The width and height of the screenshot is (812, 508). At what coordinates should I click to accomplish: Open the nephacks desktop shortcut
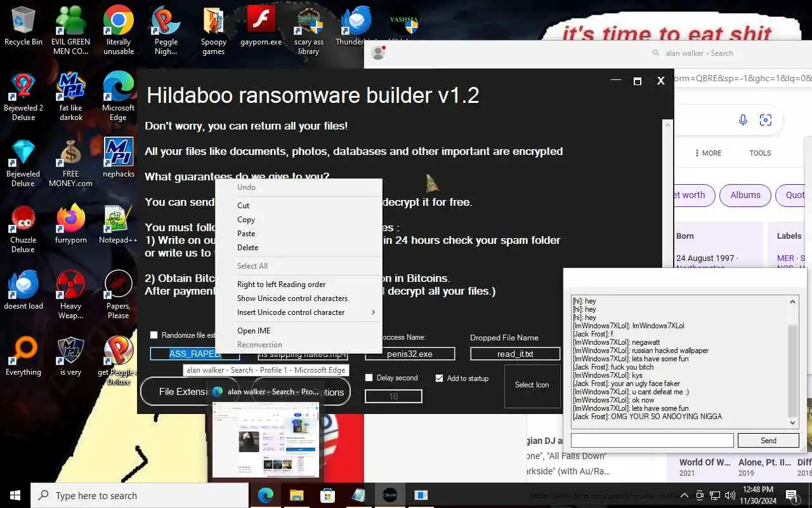click(x=119, y=157)
